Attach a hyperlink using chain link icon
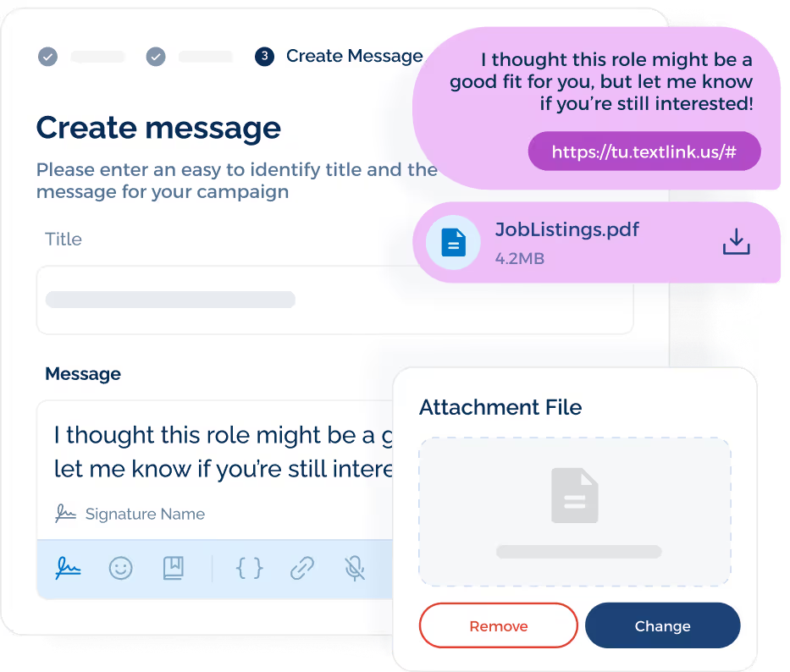The height and width of the screenshot is (672, 790). 301,568
